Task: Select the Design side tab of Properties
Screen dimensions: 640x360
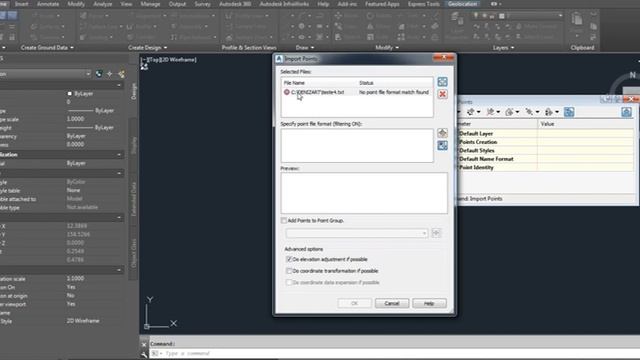Action: pos(133,92)
